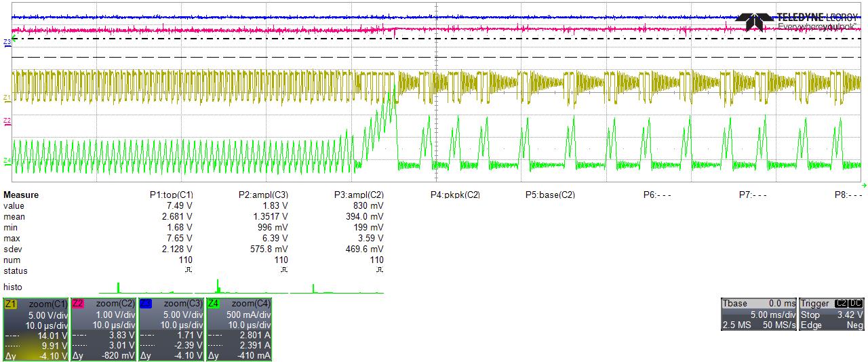Click the P3 status icon
The height and width of the screenshot is (362, 868).
(x=379, y=270)
